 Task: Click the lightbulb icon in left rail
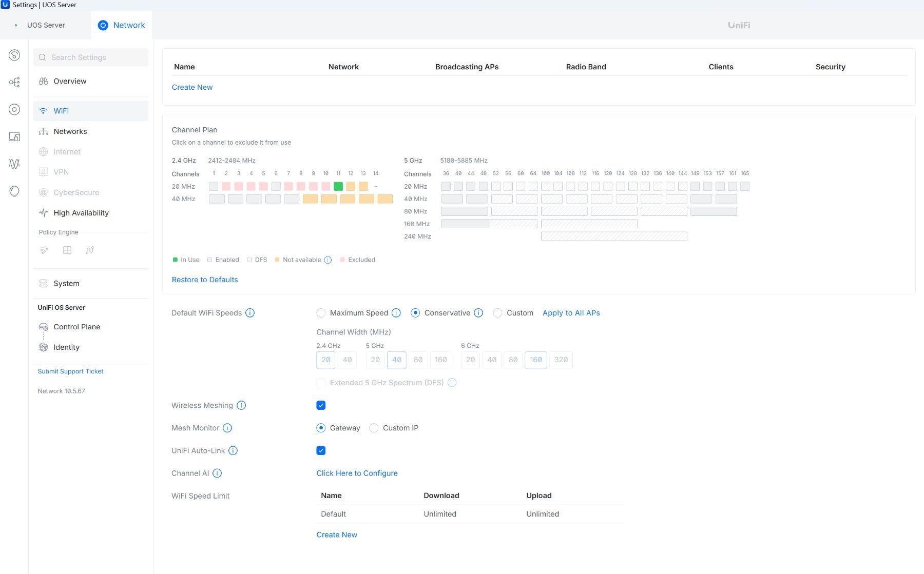(14, 191)
